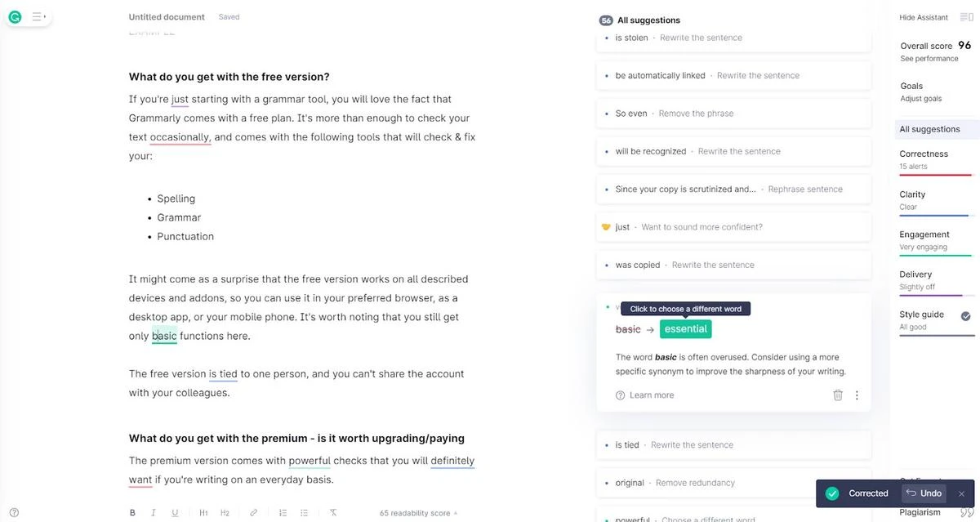Clear formatting with the toolbar icon
The width and height of the screenshot is (980, 522).
click(333, 513)
